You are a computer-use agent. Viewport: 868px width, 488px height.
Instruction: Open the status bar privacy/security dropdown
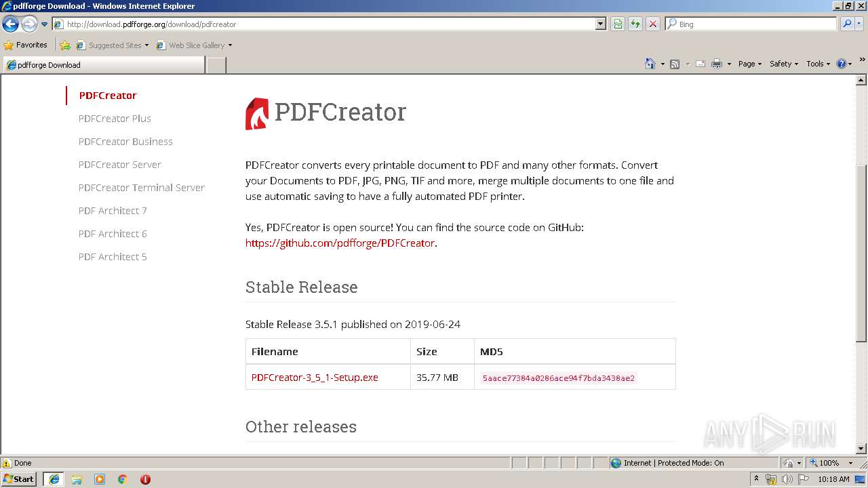click(x=792, y=463)
